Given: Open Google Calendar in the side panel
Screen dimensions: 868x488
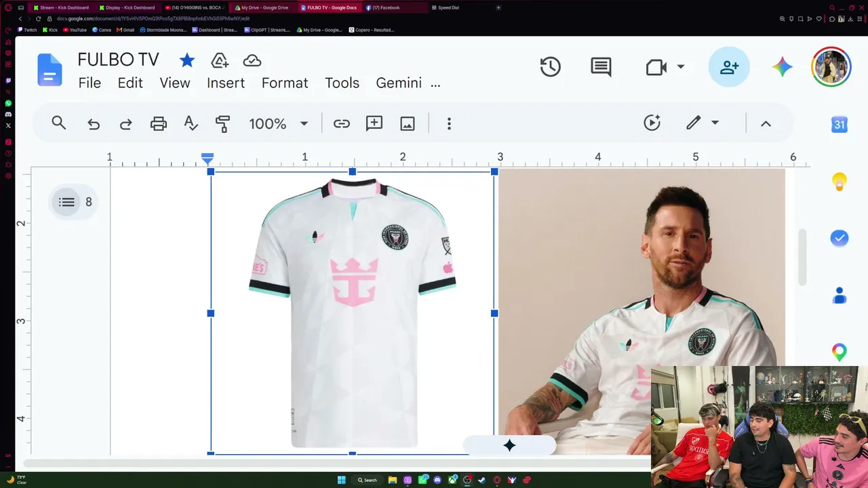Looking at the screenshot, I should coord(840,125).
